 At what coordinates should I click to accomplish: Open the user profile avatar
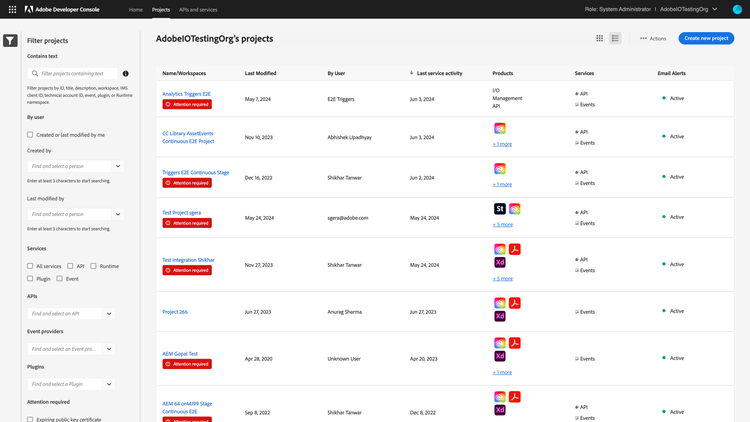737,9
